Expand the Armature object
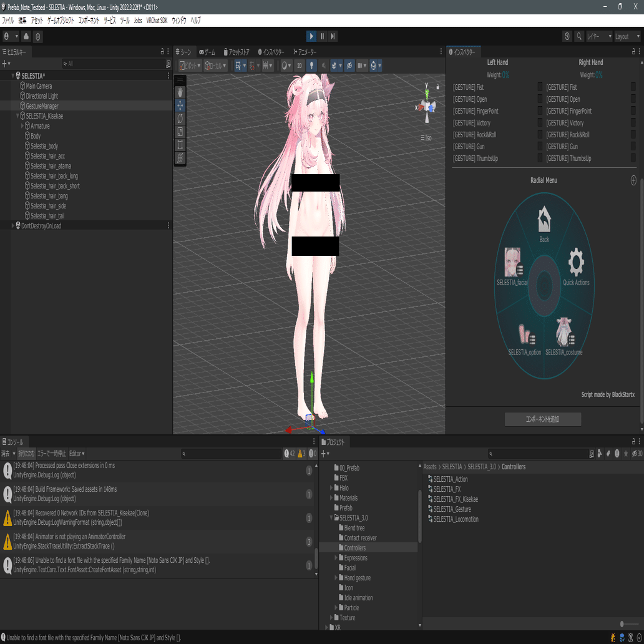 tap(22, 125)
